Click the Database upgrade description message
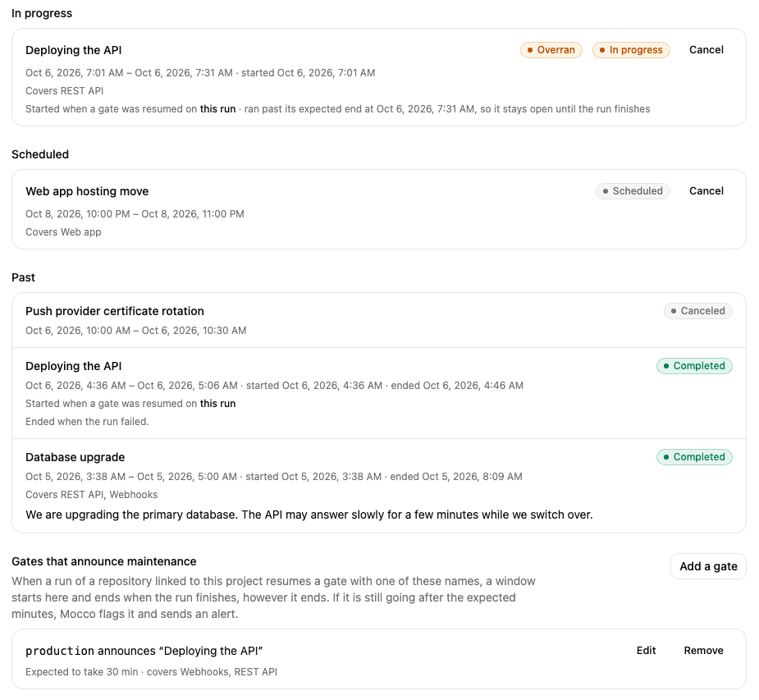The width and height of the screenshot is (759, 700). click(309, 515)
